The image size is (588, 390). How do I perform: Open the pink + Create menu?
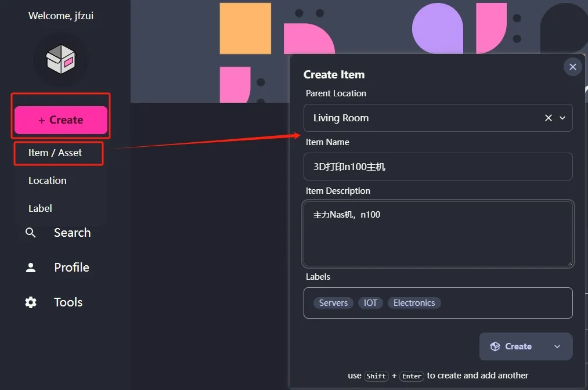pyautogui.click(x=61, y=120)
